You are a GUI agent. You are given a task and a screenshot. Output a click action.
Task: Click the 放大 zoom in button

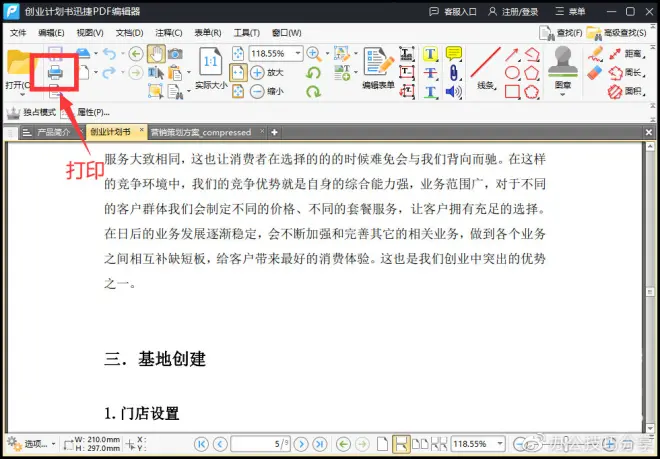pyautogui.click(x=267, y=72)
